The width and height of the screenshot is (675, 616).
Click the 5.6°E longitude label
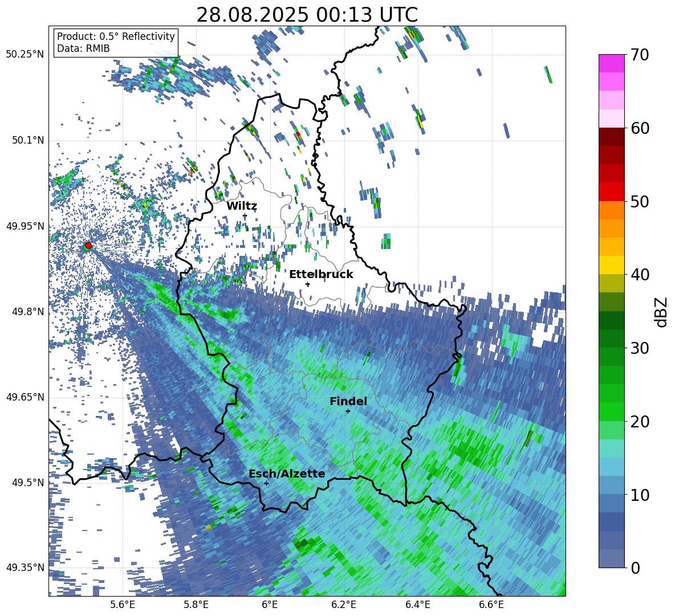(x=123, y=605)
